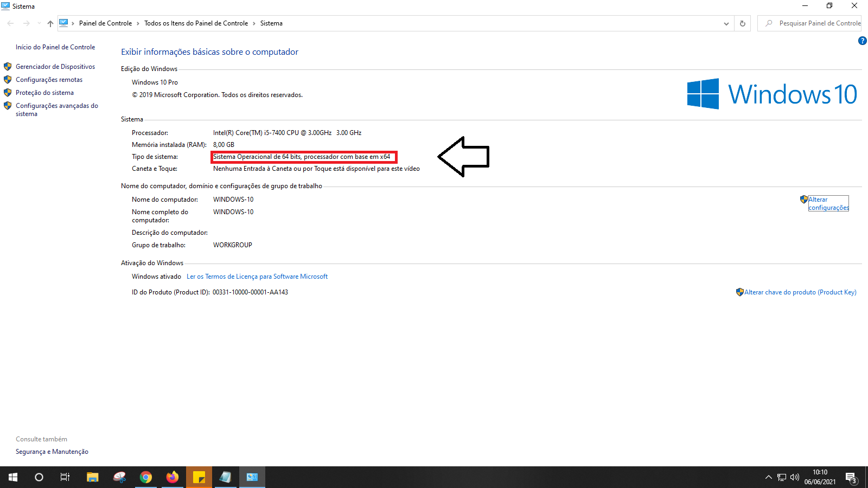Select the Windows 10 Pro edition text
868x488 pixels.
155,82
